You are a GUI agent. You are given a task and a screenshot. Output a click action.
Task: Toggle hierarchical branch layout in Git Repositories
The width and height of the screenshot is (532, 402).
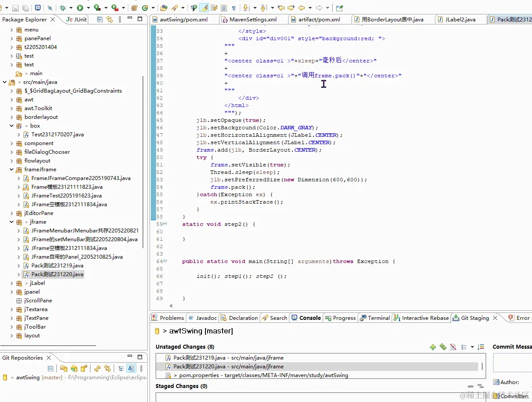[121, 368]
